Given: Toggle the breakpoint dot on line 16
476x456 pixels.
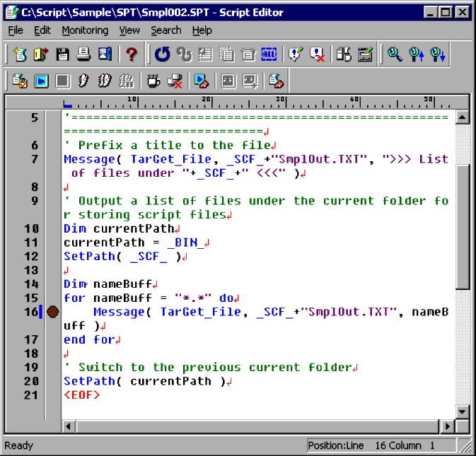Looking at the screenshot, I should [x=53, y=312].
